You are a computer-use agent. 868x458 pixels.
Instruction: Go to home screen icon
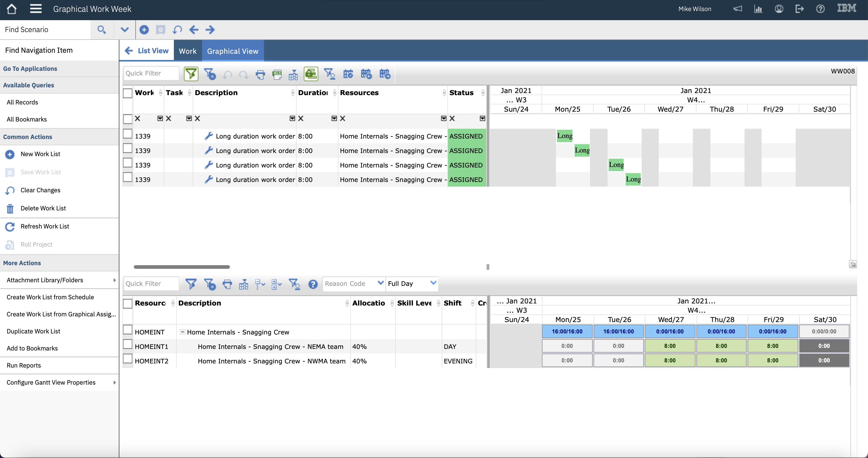click(11, 9)
